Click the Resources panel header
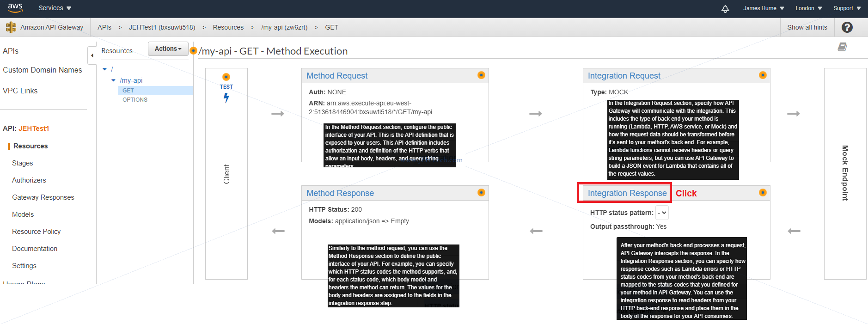This screenshot has width=868, height=324. pos(117,51)
